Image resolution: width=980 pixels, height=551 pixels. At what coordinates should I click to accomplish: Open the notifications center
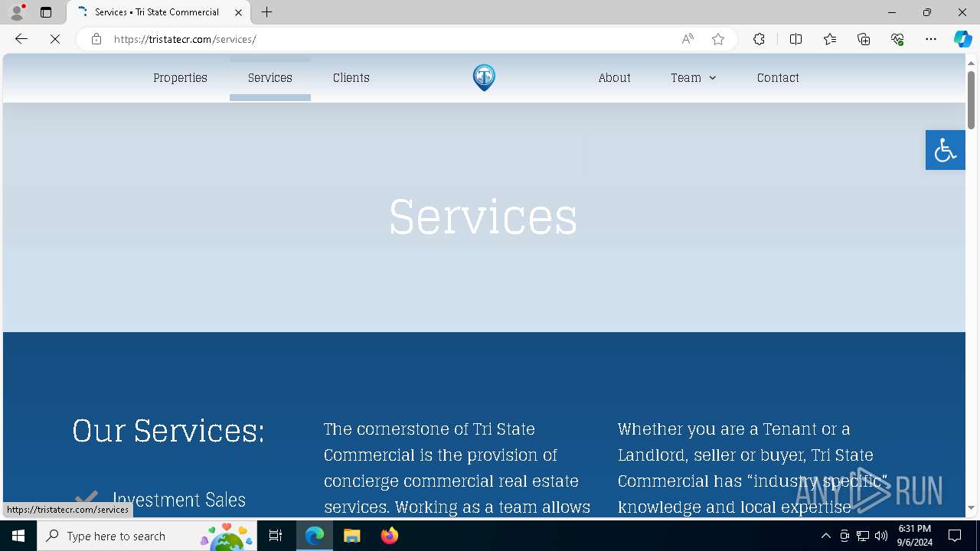coord(955,536)
